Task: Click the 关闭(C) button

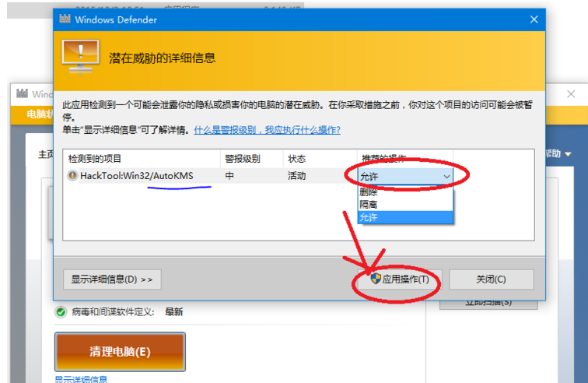Action: pos(492,279)
